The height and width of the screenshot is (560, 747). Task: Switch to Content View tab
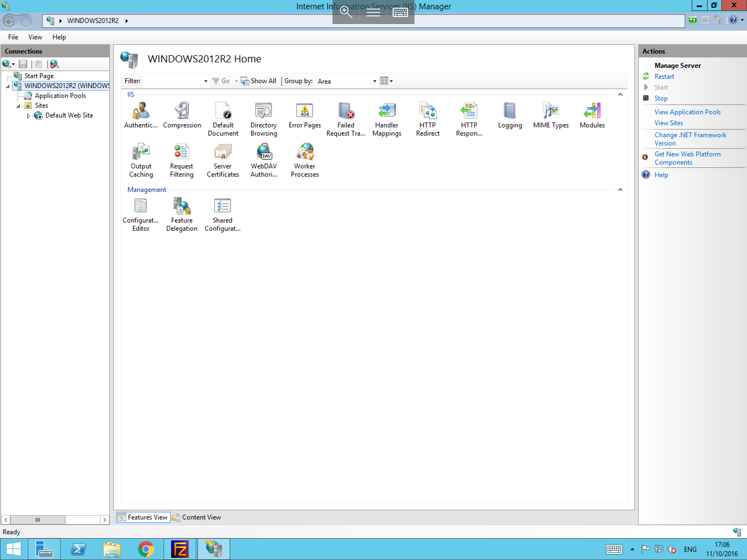197,517
